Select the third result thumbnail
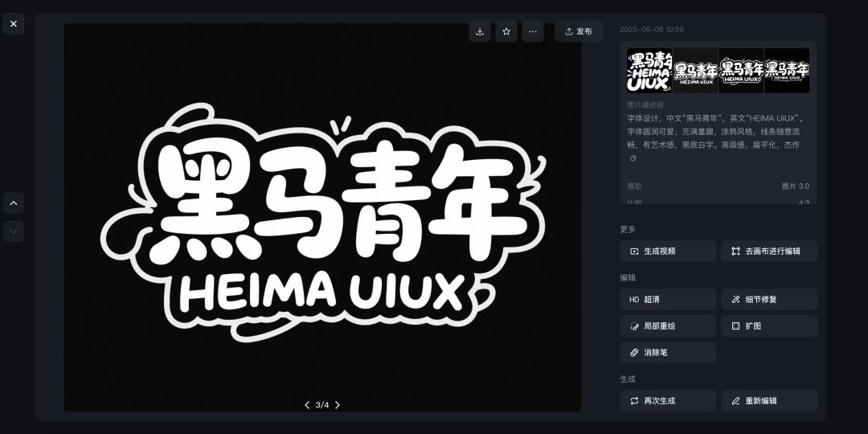868x434 pixels. (741, 70)
